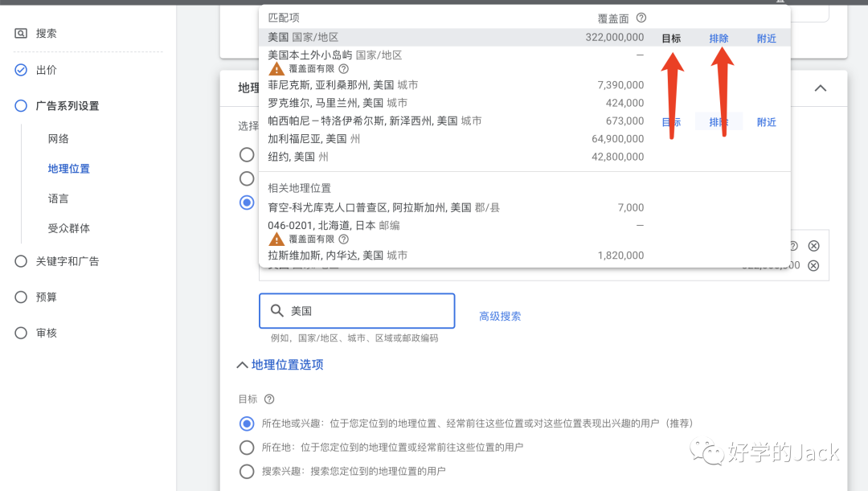
Task: Click 目标 for 美国 国家/地区 row
Action: point(671,39)
